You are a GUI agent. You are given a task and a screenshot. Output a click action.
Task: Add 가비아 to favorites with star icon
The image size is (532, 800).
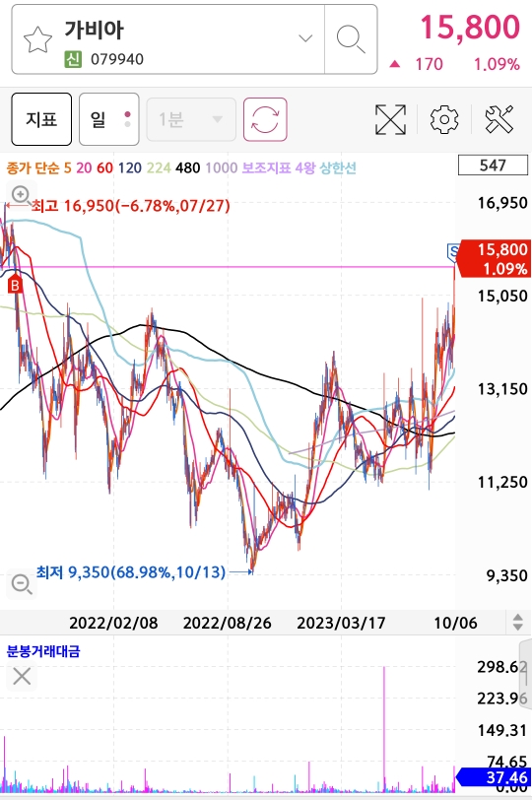37,39
